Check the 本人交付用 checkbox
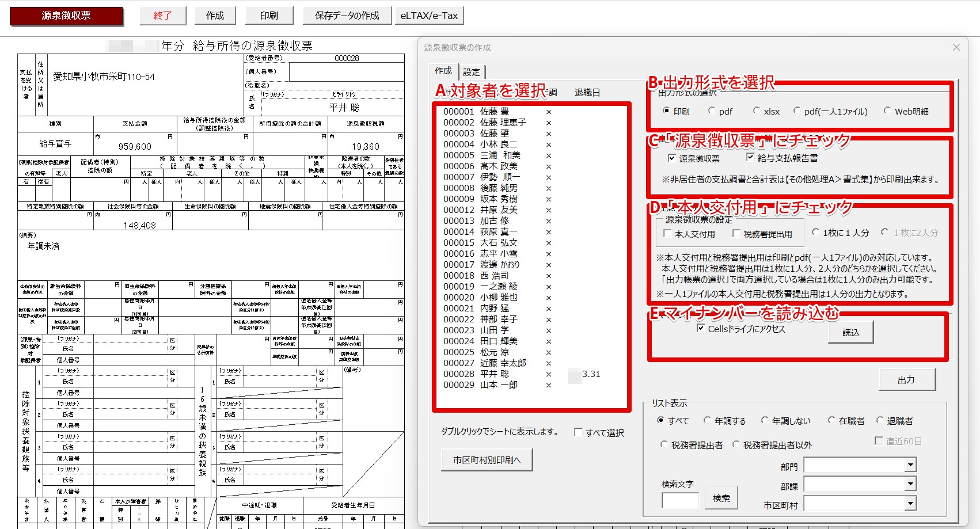980x529 pixels. click(668, 234)
